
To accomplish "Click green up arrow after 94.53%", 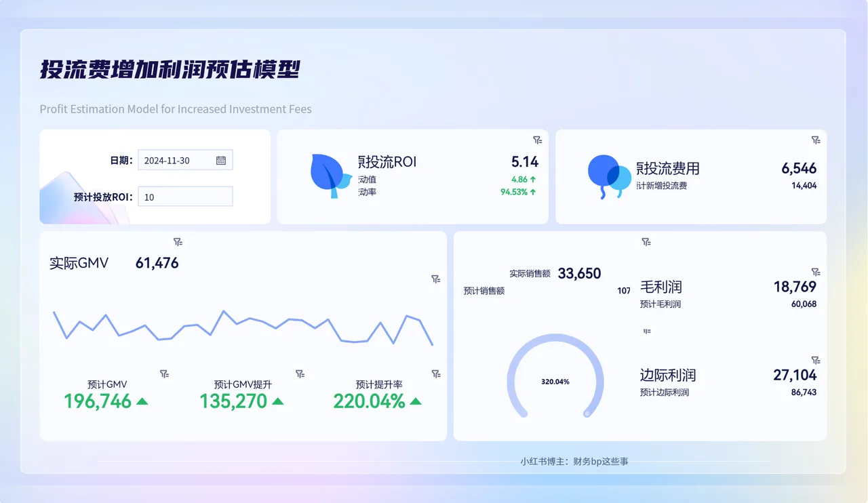I will (533, 192).
